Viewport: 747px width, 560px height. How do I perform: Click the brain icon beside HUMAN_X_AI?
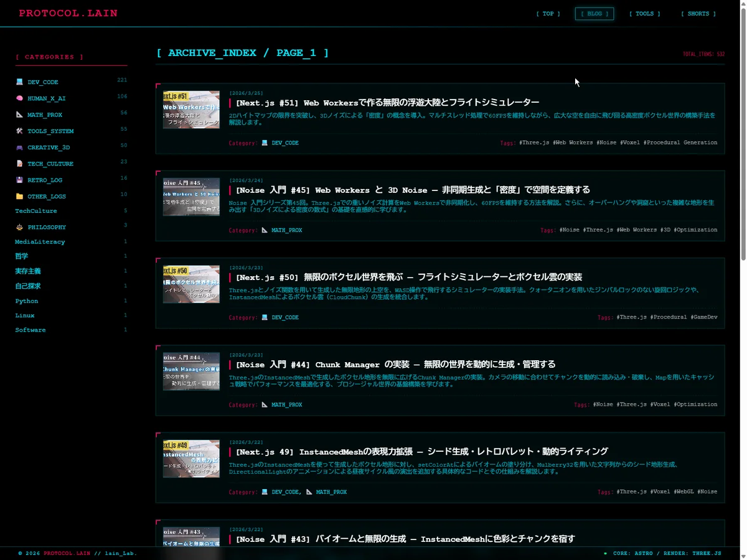pos(19,98)
